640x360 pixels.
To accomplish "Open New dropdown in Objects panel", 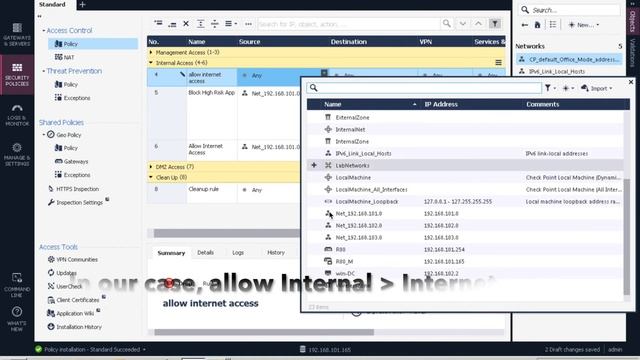I will pos(584,25).
